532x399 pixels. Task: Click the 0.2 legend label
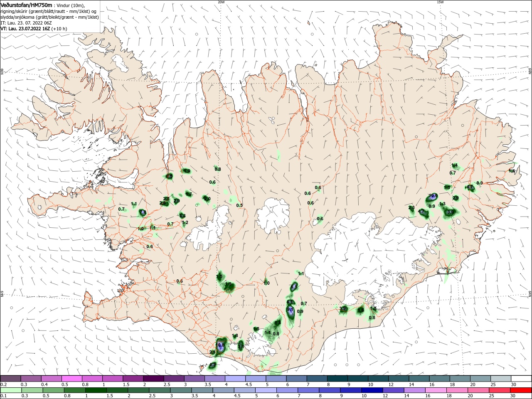point(3,384)
